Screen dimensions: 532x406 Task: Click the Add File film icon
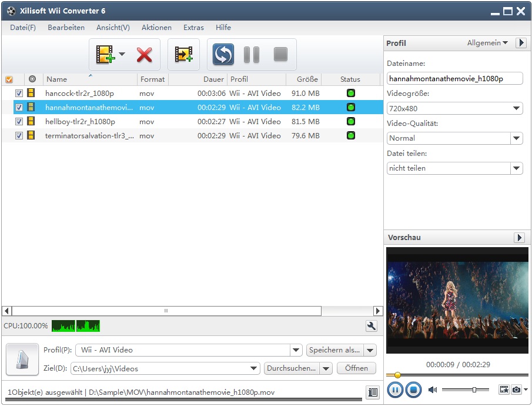pyautogui.click(x=105, y=54)
